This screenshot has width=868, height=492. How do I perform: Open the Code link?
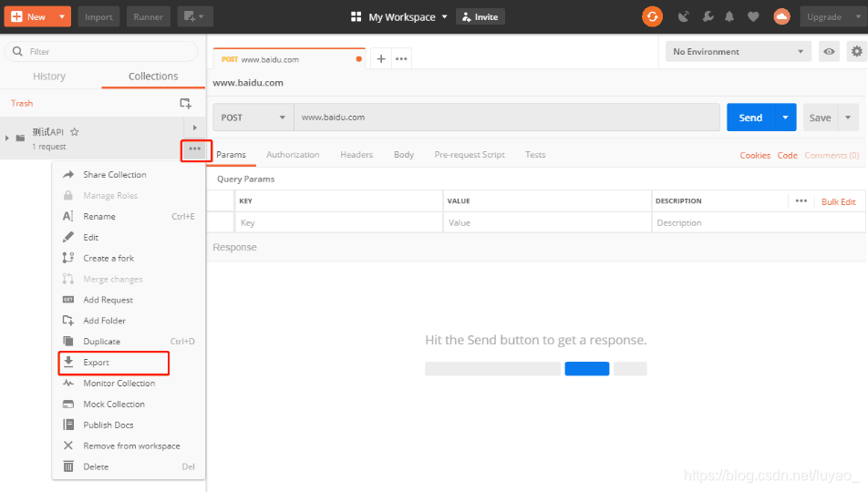[x=787, y=156]
